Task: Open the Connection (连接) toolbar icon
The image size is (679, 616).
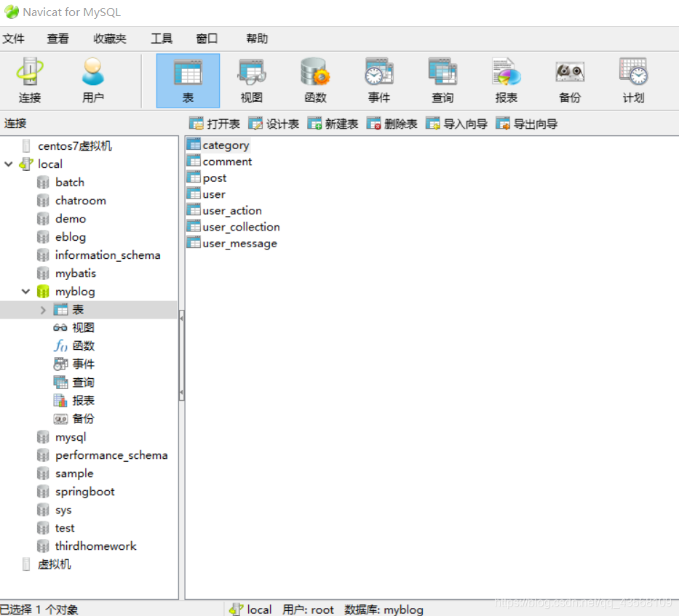Action: pos(29,80)
